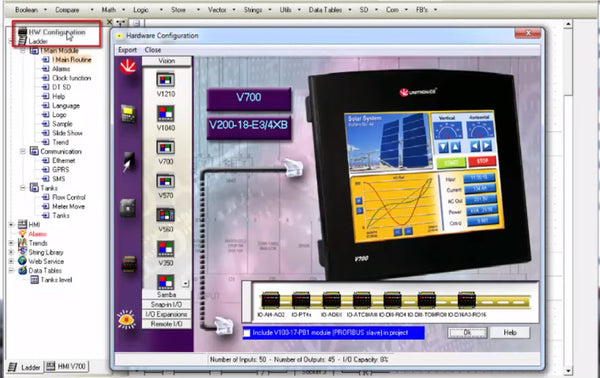Open the Com toolbar menu
Viewport: 600px width, 378px height.
point(396,10)
